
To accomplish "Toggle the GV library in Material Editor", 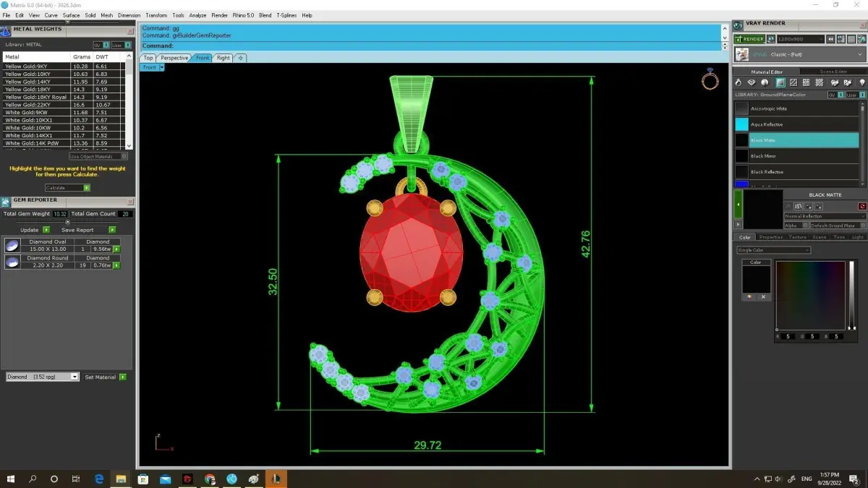I will (836, 95).
